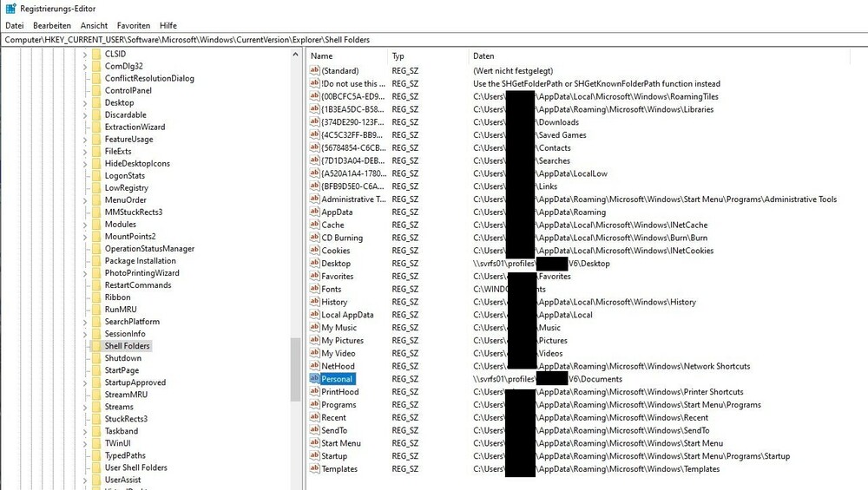
Task: Open the Bearbeiten menu
Action: pyautogui.click(x=52, y=26)
